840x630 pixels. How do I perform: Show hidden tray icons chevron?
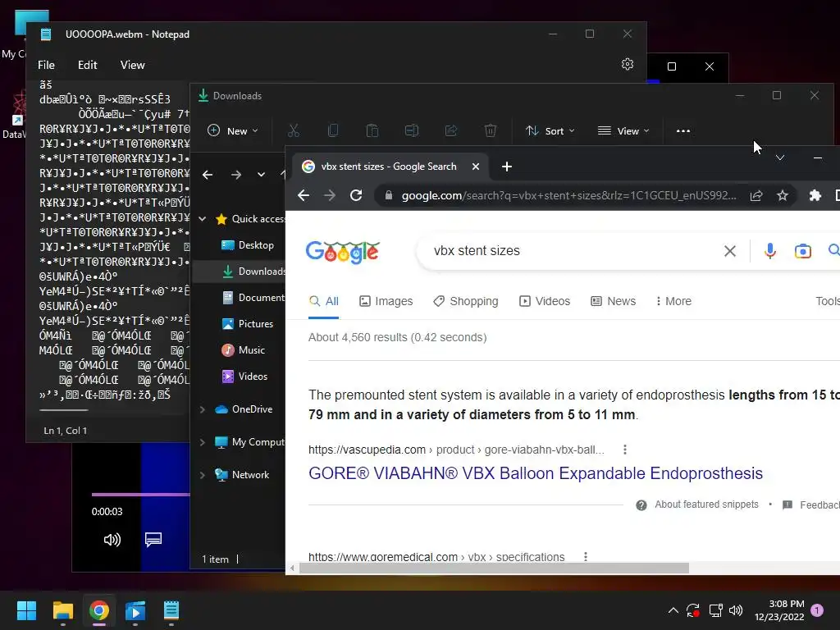tap(673, 610)
